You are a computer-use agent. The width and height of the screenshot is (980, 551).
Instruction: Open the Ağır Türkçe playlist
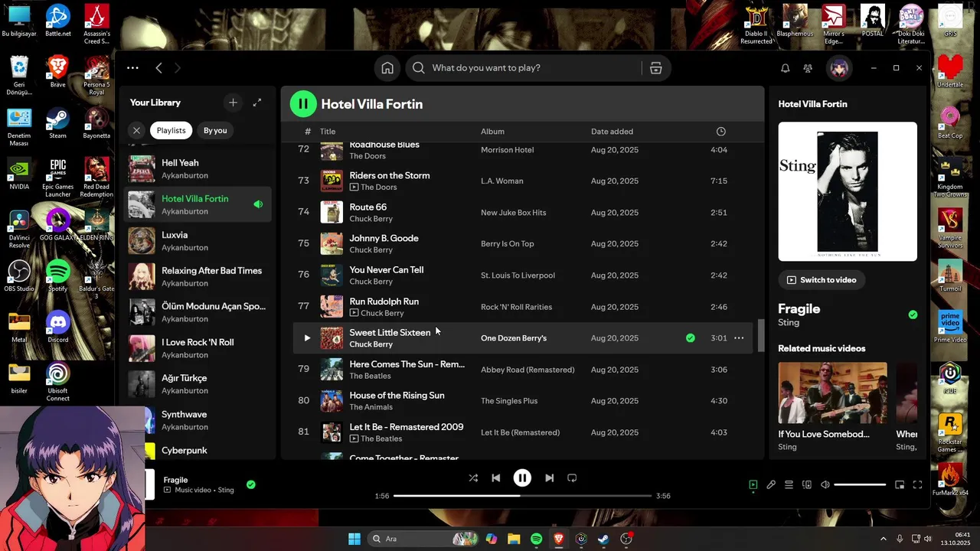click(x=198, y=383)
